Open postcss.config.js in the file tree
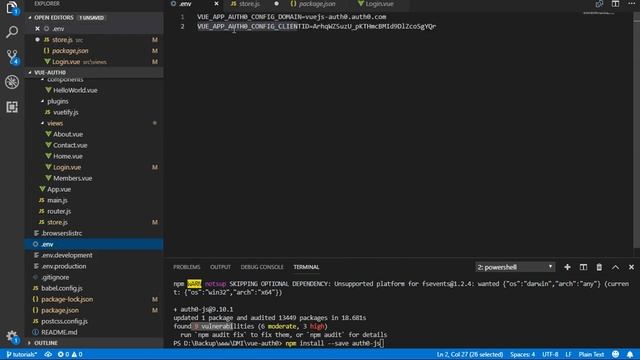Screen dimensions: 640x360 (x=64, y=322)
